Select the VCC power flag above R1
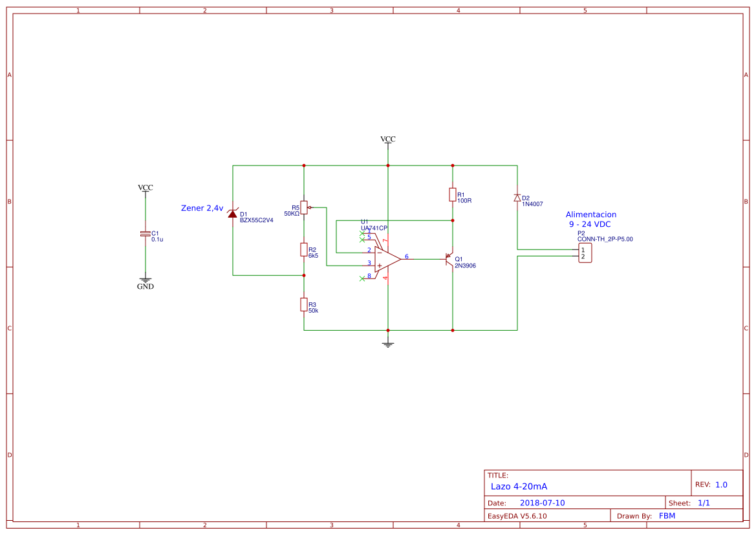The height and width of the screenshot is (535, 756). 388,138
